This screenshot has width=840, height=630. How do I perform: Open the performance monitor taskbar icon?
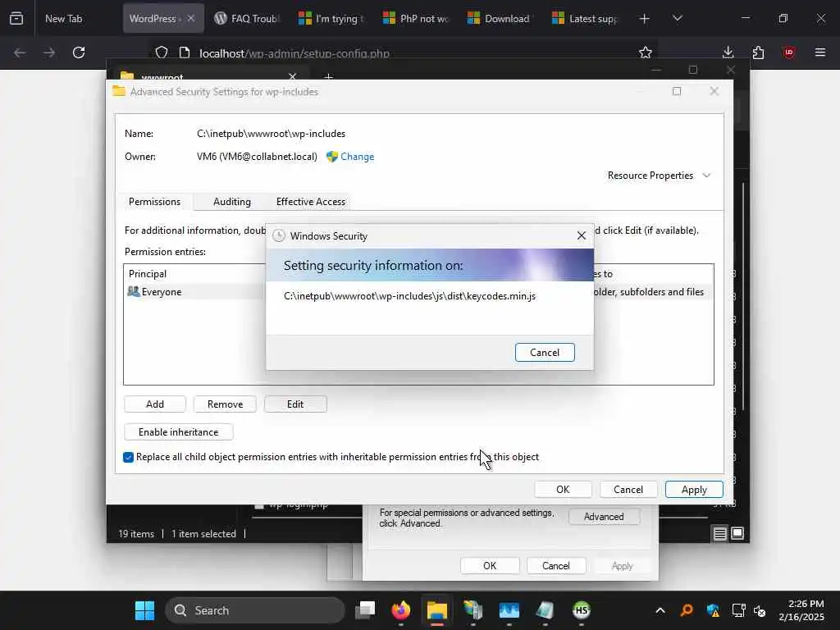[509, 610]
